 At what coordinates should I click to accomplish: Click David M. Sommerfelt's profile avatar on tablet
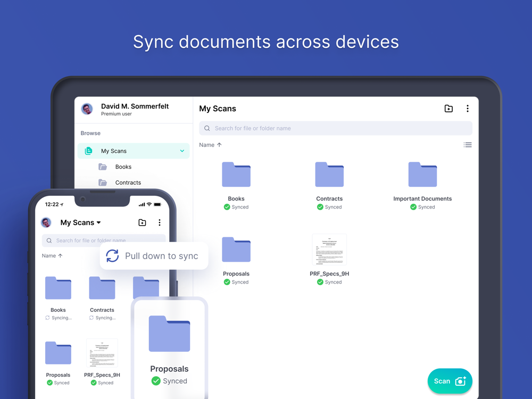87,109
